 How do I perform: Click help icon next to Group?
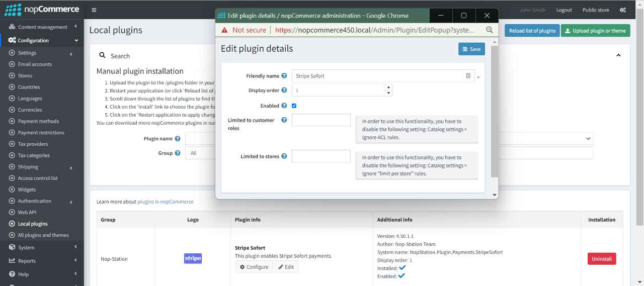[x=177, y=153]
